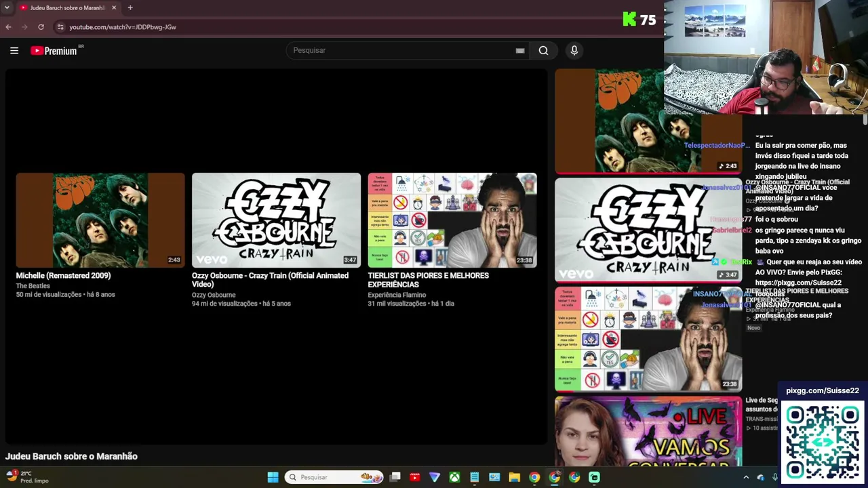Open site information icon in address bar
Screen dimensions: 868x488
pyautogui.click(x=60, y=27)
